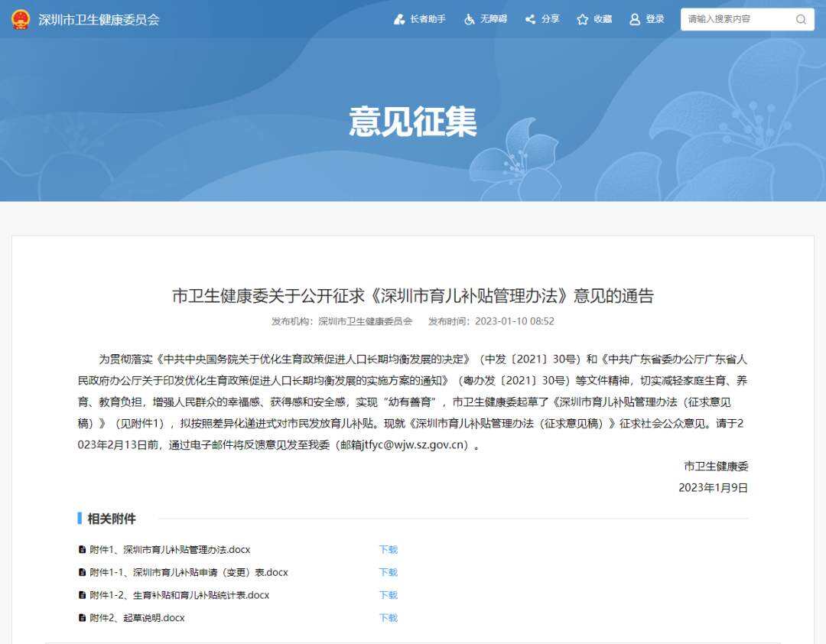The width and height of the screenshot is (826, 644).
Task: Click the 分享 share icon
Action: [531, 19]
